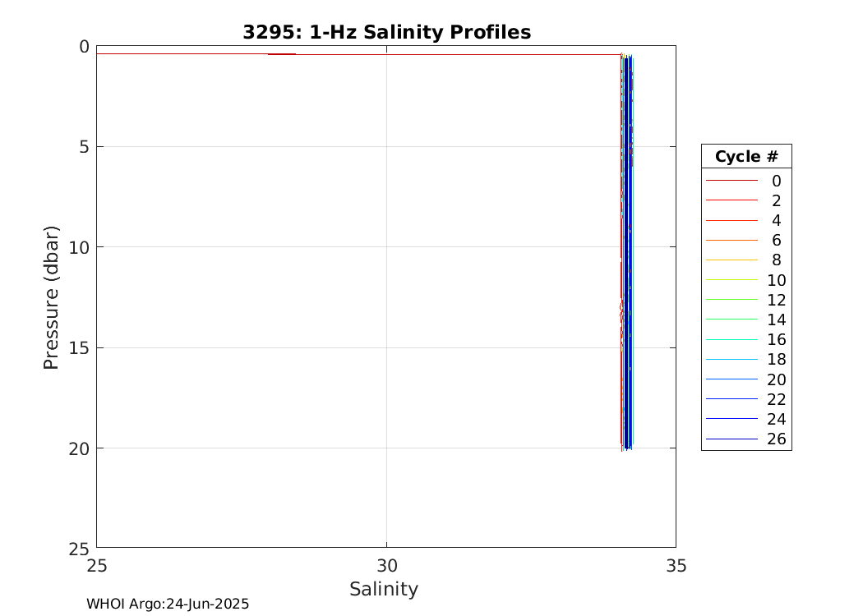Click the vertical salinity profile lines bundle
Image resolution: width=863 pixels, height=616 pixels.
pos(627,252)
